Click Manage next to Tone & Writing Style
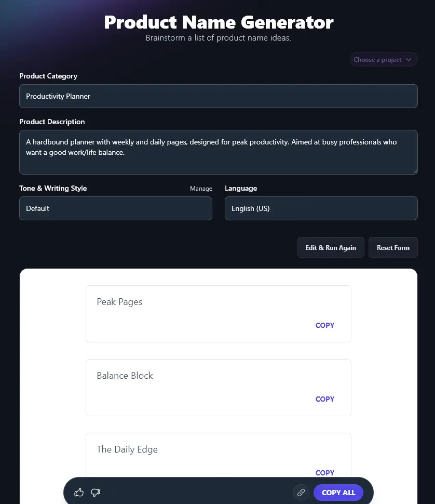Screen dimensions: 435x504 point(201,189)
